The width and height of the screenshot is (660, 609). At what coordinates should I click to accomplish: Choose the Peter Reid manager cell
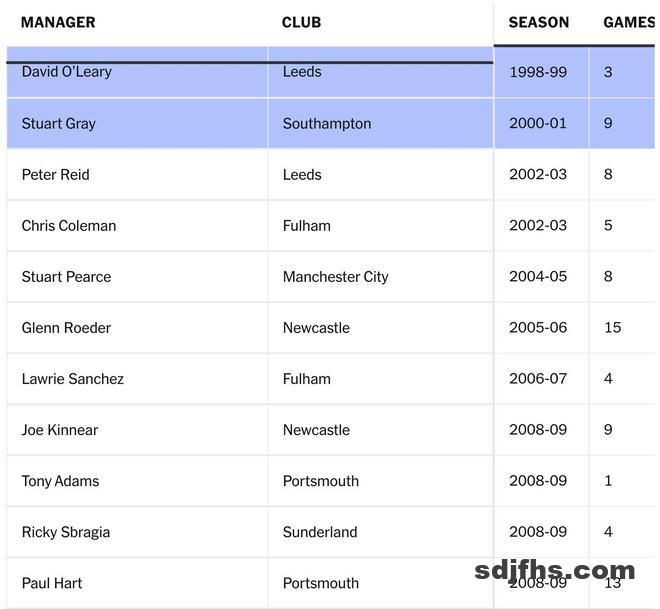56,175
